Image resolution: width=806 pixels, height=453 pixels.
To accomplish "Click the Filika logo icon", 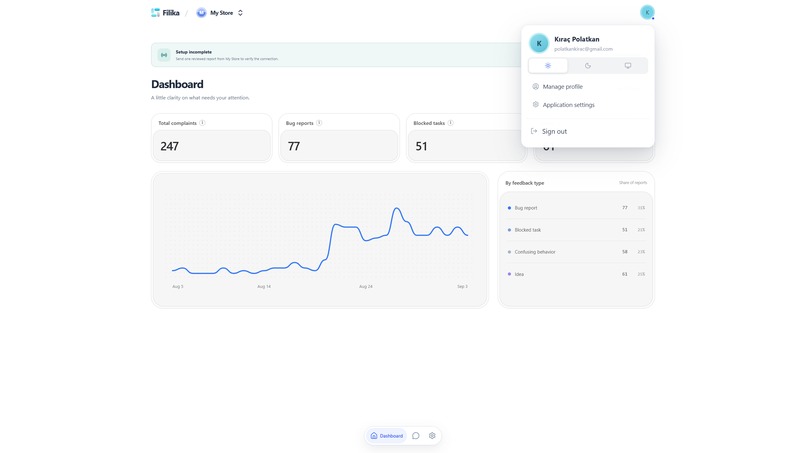I will pos(155,13).
